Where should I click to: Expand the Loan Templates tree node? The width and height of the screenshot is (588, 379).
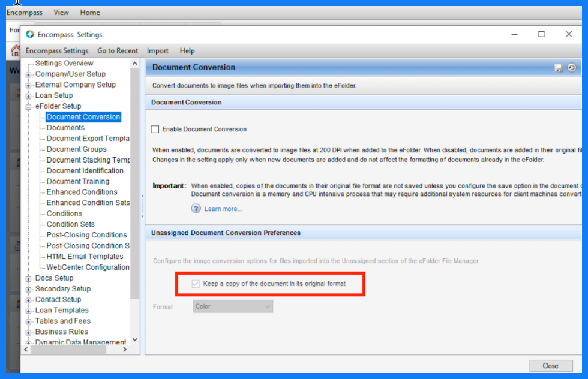click(x=28, y=311)
